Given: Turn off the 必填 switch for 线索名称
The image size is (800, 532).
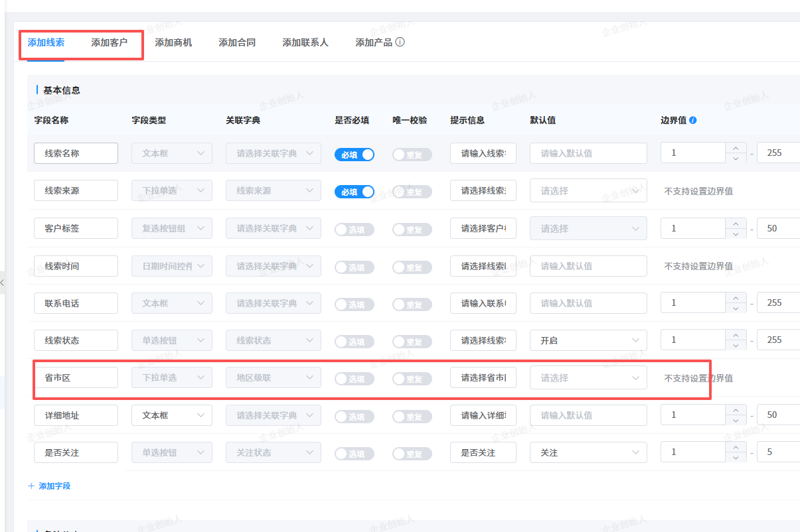Looking at the screenshot, I should [354, 154].
